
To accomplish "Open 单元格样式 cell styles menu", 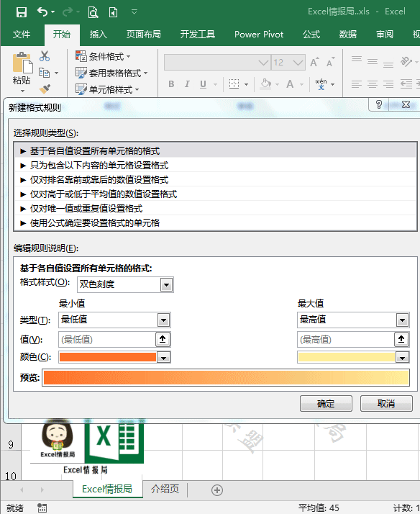I will [107, 89].
